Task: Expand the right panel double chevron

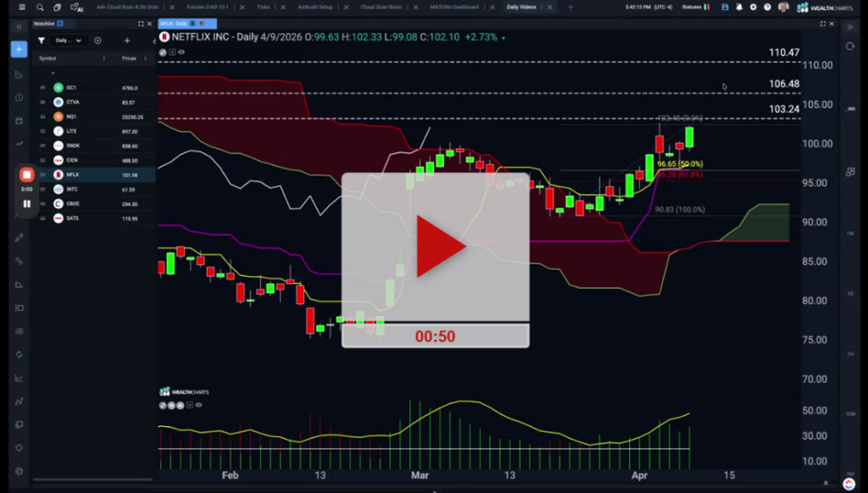Action: click(849, 26)
